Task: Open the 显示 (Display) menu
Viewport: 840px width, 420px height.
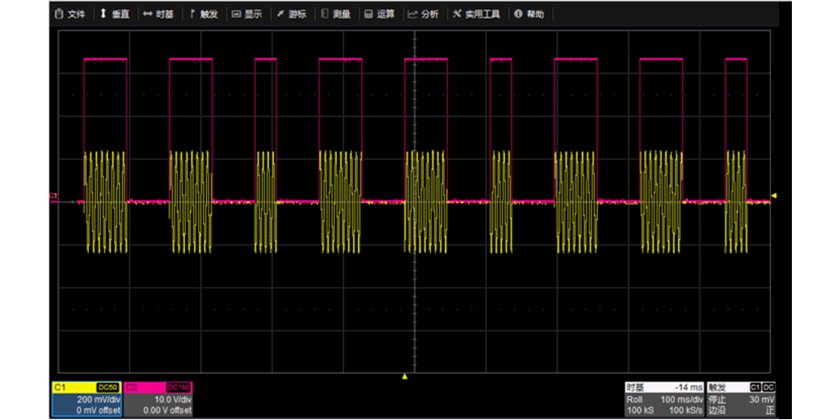Action: click(x=247, y=15)
